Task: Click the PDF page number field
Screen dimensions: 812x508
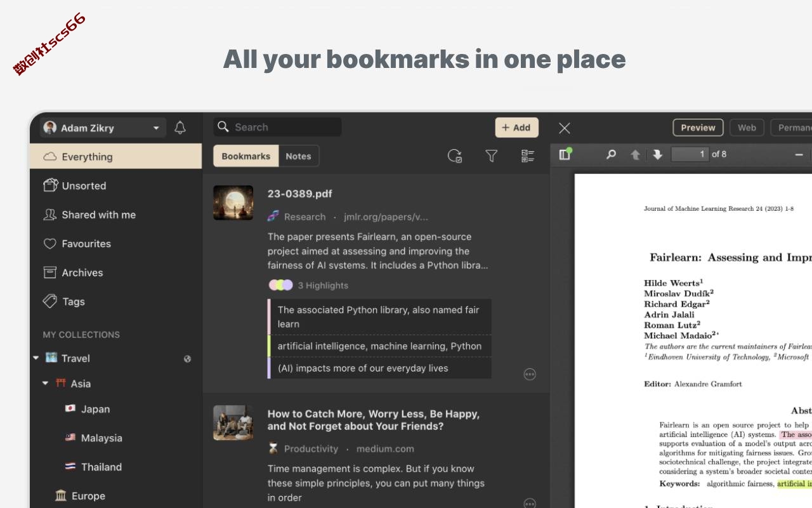Action: [690, 154]
